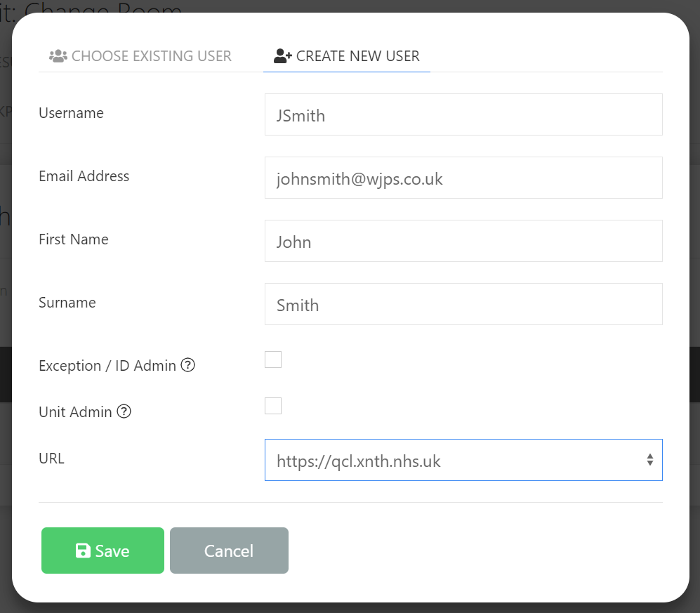
Task: Select the Create New User tab
Action: [346, 55]
